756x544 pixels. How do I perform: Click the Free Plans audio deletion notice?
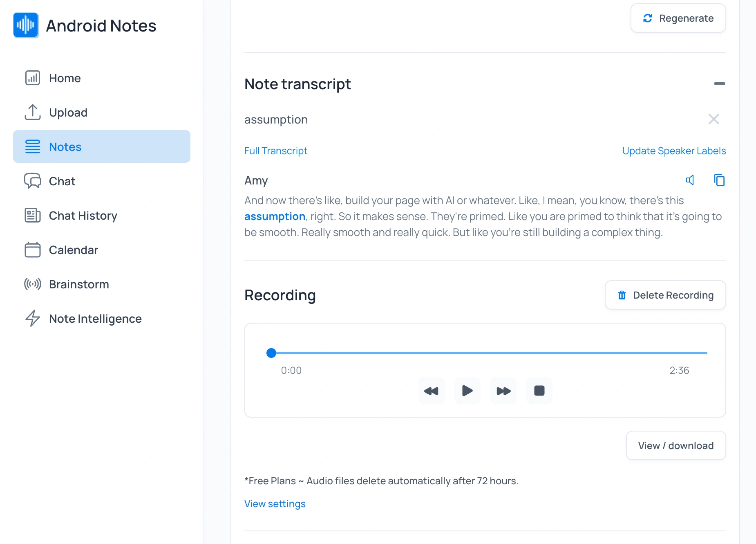[x=381, y=481]
